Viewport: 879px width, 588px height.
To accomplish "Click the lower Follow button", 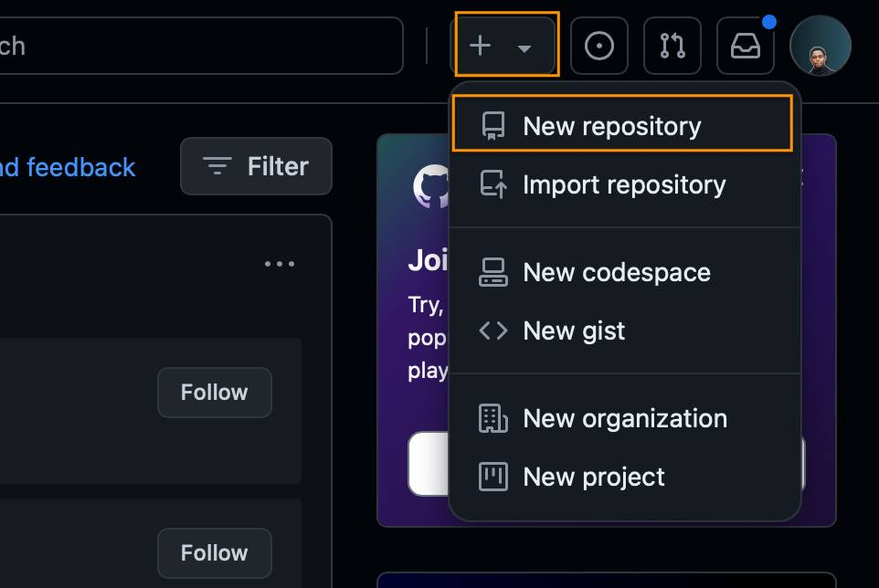I will 214,553.
